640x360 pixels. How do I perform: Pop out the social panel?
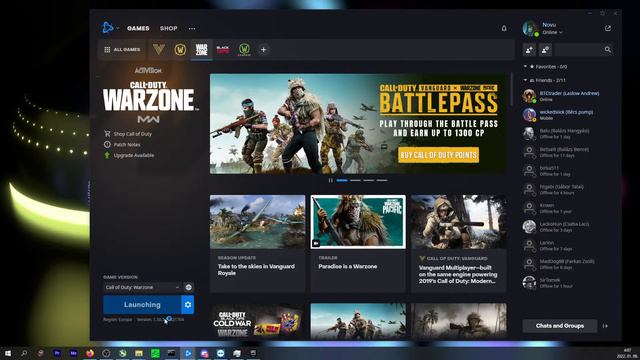[x=608, y=28]
